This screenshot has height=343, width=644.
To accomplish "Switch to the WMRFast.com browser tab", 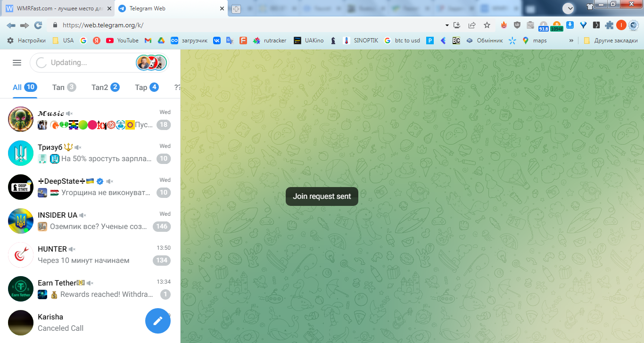I will point(58,8).
